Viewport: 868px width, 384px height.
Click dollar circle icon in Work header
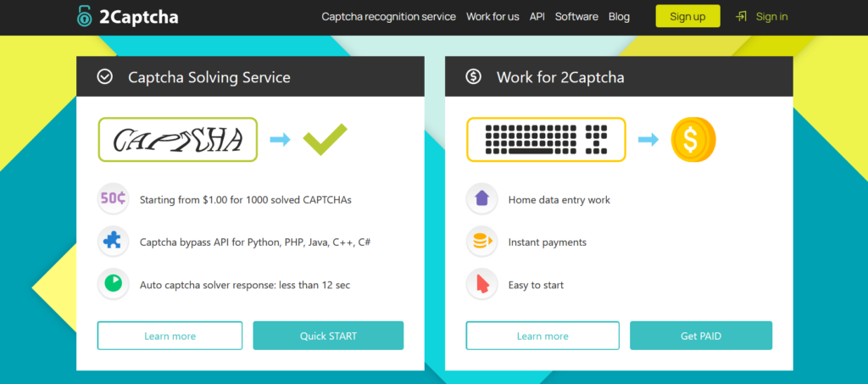(473, 76)
